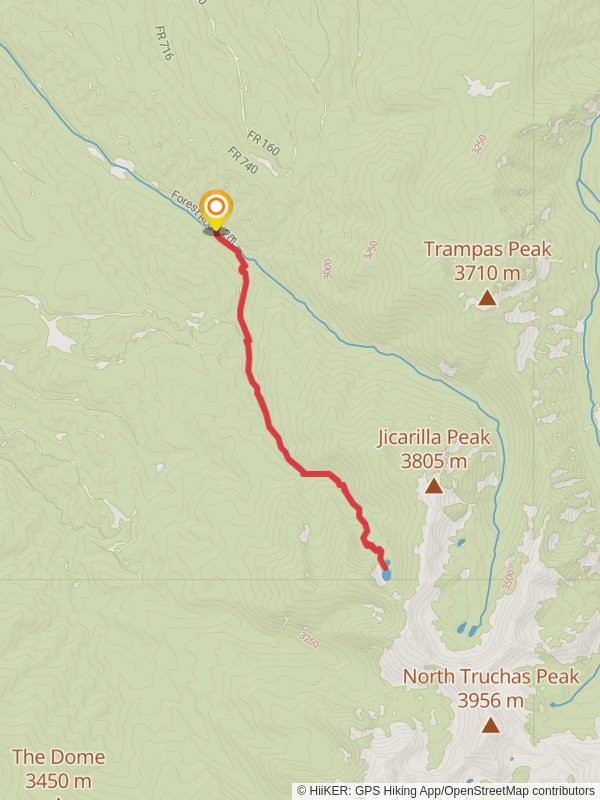The width and height of the screenshot is (600, 800).
Task: Click the FR 716 road label
Action: [164, 43]
